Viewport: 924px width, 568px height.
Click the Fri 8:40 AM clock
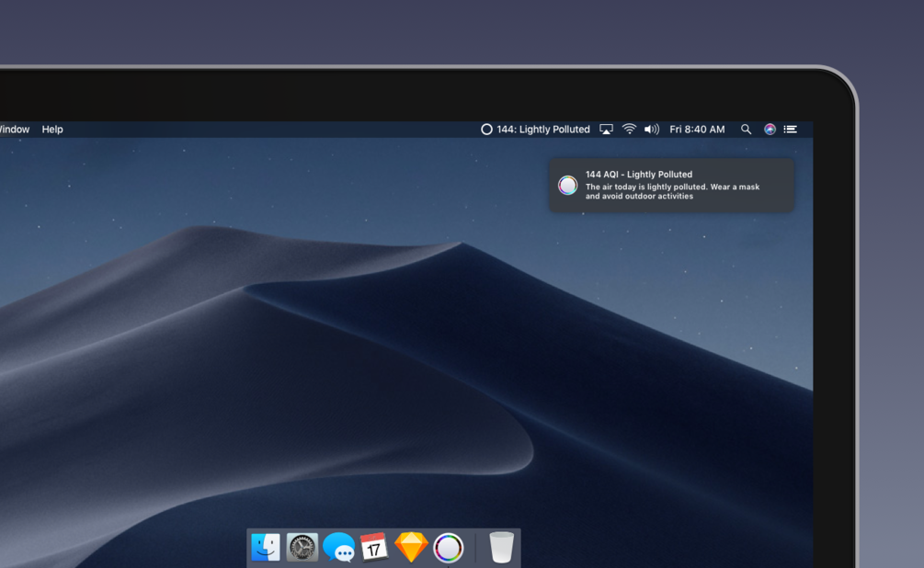click(x=697, y=129)
